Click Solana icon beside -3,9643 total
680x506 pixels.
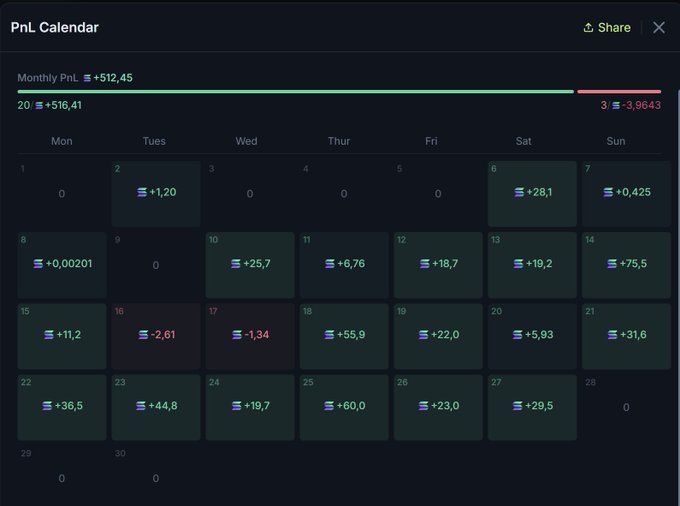pos(616,105)
